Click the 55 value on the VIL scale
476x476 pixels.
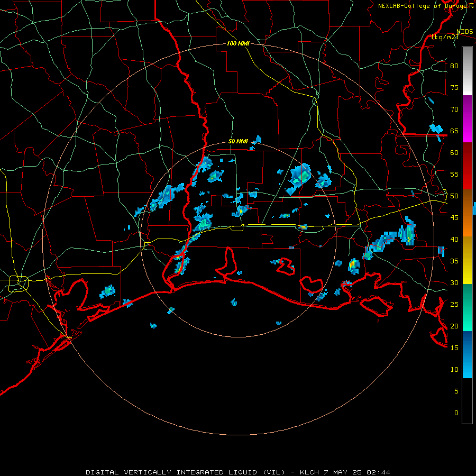coord(454,174)
